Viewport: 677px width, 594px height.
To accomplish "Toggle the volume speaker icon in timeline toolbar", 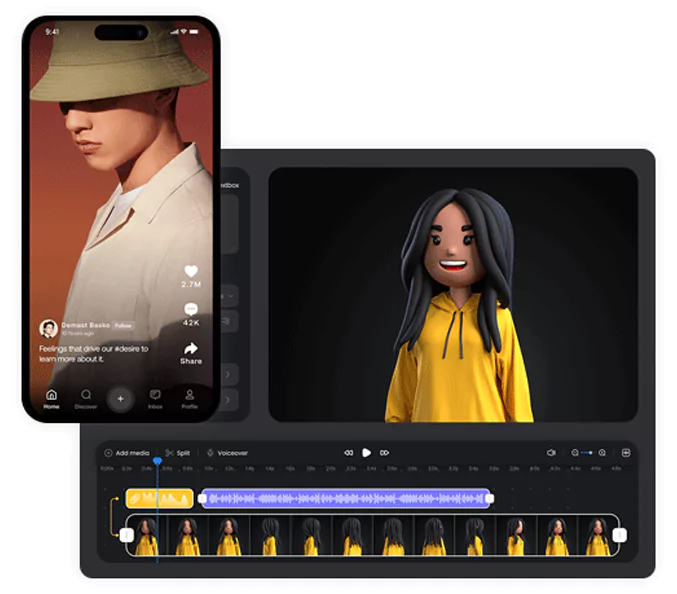I will 551,453.
